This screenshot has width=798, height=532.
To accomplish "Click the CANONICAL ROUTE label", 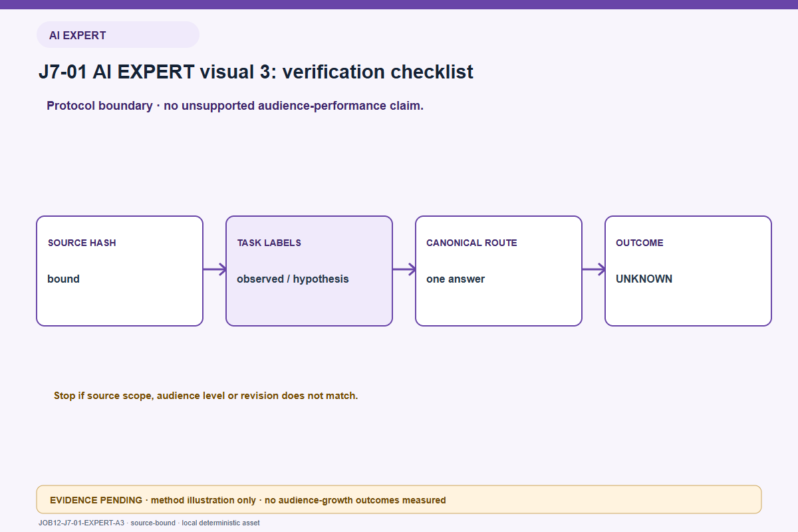I will coord(471,243).
